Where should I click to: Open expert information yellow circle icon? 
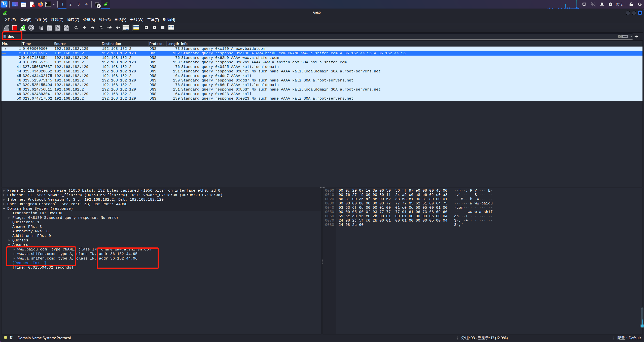point(5,338)
